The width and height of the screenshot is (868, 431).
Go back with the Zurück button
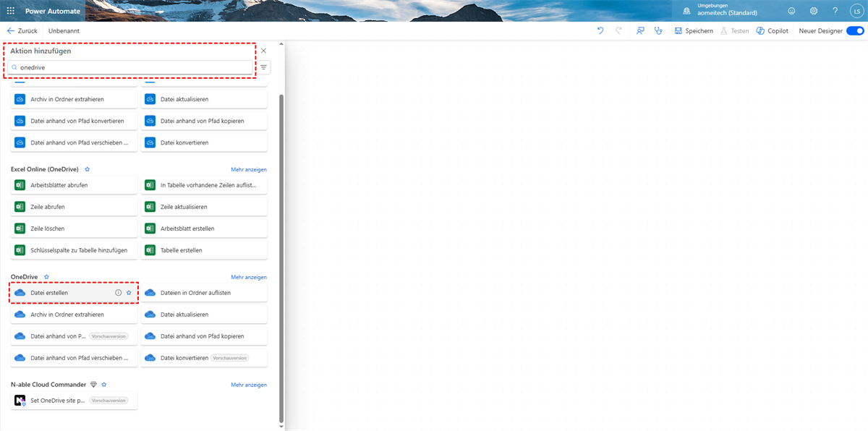tap(22, 31)
